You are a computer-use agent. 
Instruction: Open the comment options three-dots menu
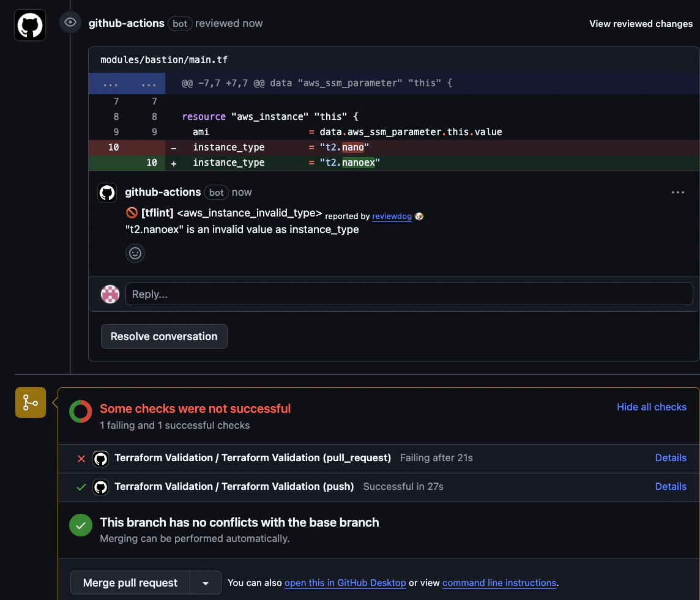click(x=678, y=192)
